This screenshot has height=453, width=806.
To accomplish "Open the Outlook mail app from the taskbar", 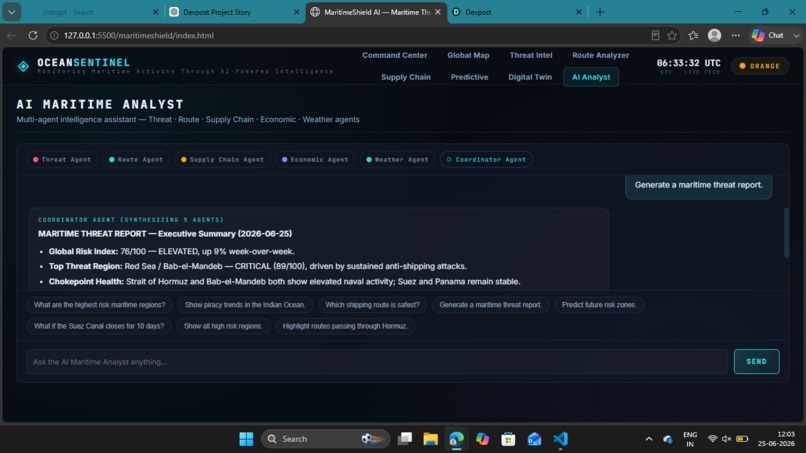I will click(534, 439).
